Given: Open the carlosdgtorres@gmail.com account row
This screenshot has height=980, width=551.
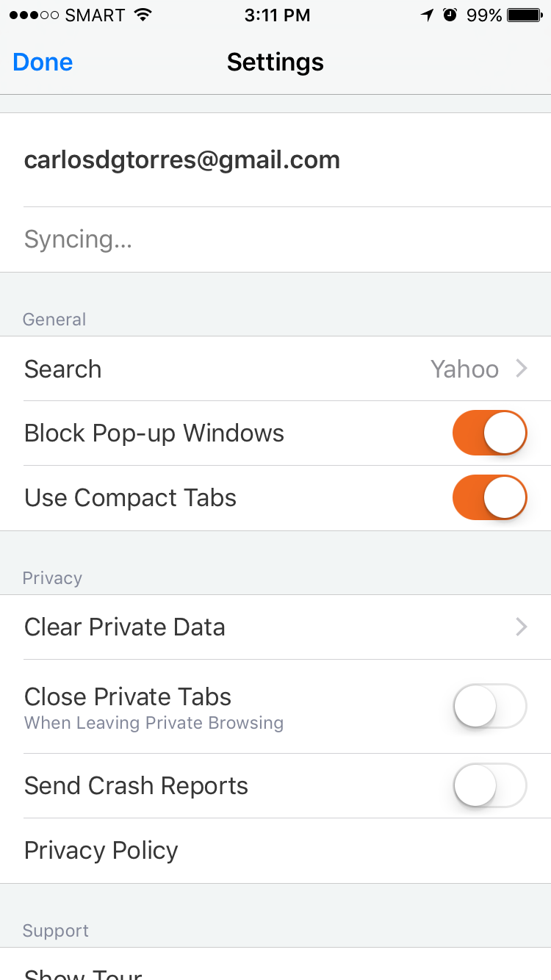Looking at the screenshot, I should pyautogui.click(x=182, y=160).
